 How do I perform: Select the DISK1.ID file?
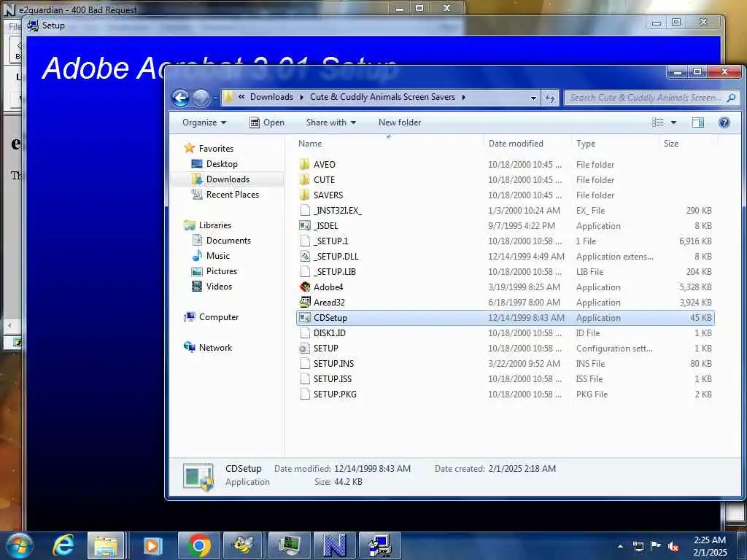pos(329,332)
